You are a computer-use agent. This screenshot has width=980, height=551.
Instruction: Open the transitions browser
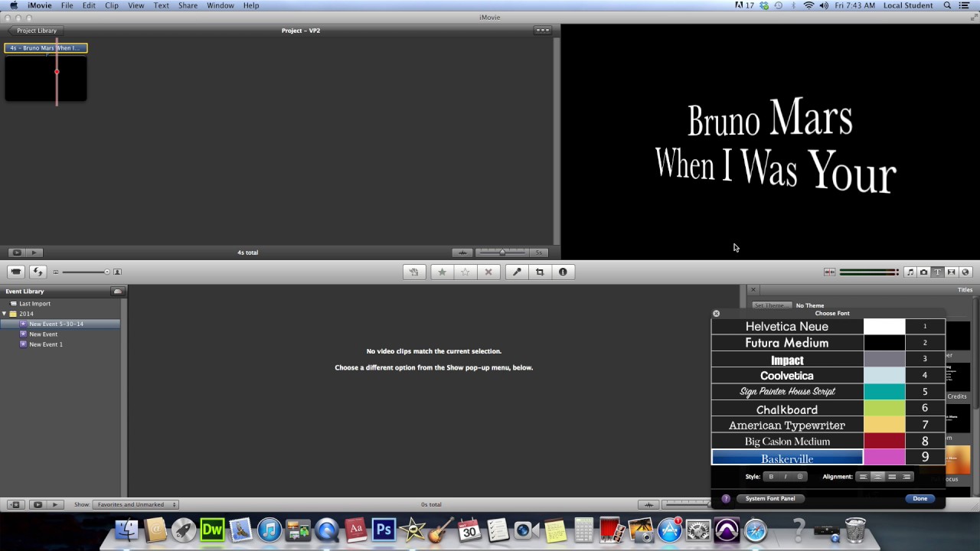(951, 272)
